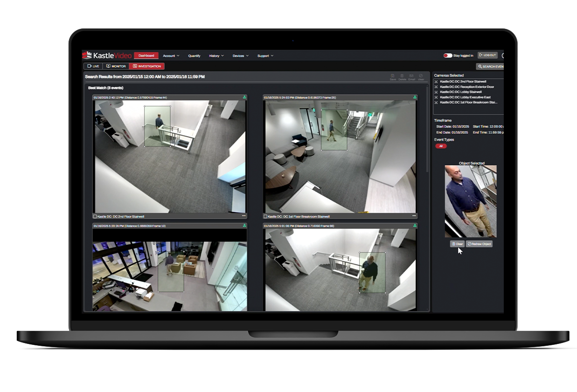
Task: Select the INVESTIGATION tab
Action: coord(147,66)
